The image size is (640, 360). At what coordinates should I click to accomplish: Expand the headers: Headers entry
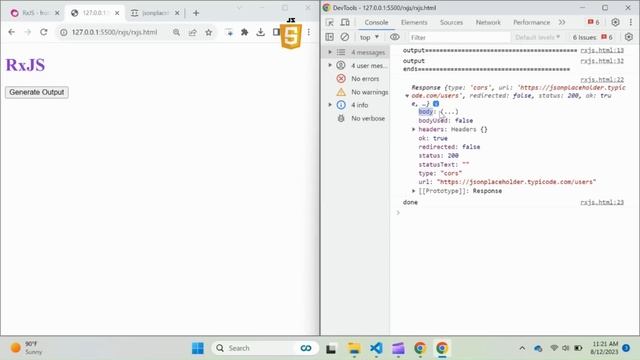[413, 129]
